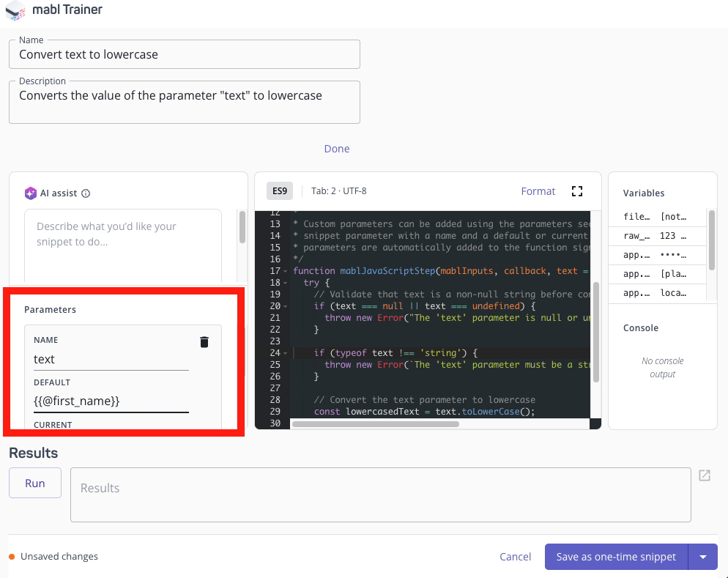Open results in a new window
Screen dimensions: 728x578
coord(704,475)
